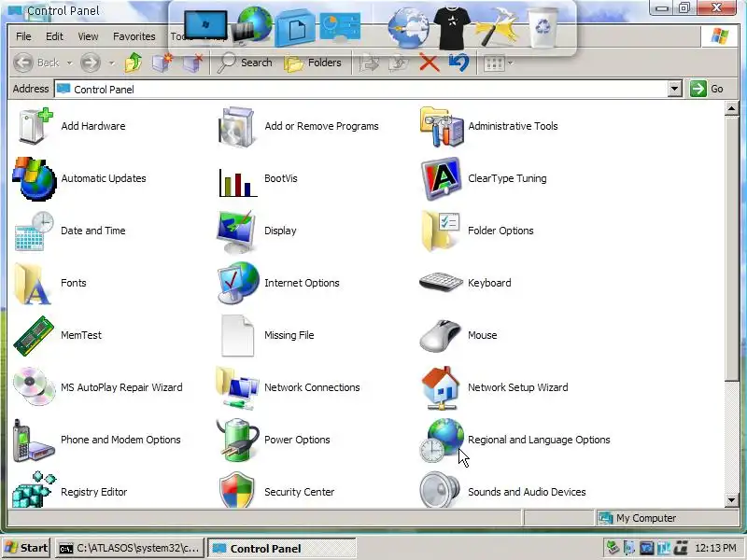Click the Start button
Screen dimensions: 747x560
(27, 548)
